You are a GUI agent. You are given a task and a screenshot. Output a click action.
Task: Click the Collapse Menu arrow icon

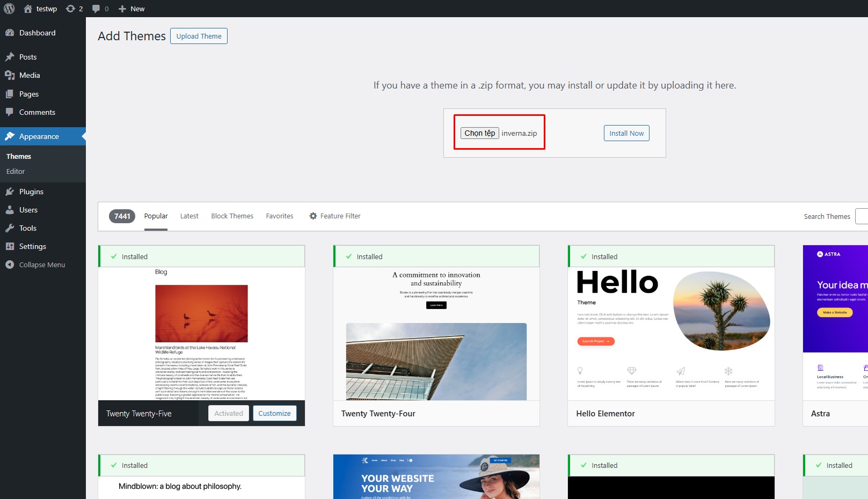(x=10, y=265)
